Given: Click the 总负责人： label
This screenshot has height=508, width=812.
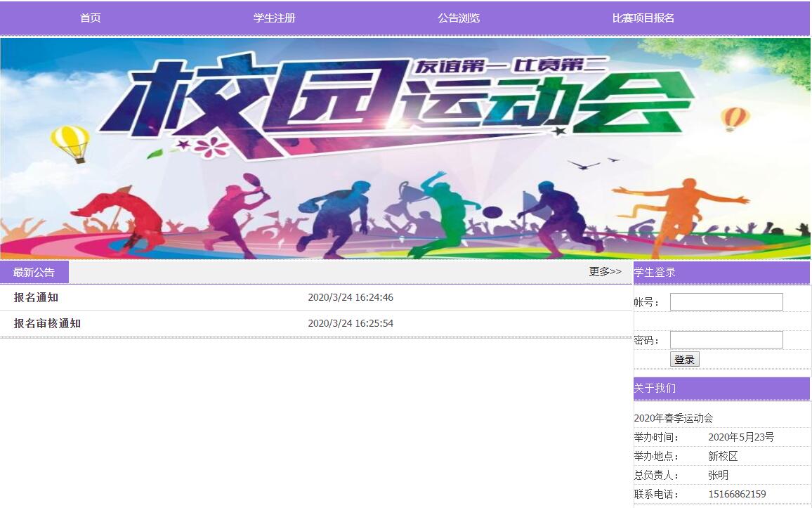Looking at the screenshot, I should [x=656, y=475].
